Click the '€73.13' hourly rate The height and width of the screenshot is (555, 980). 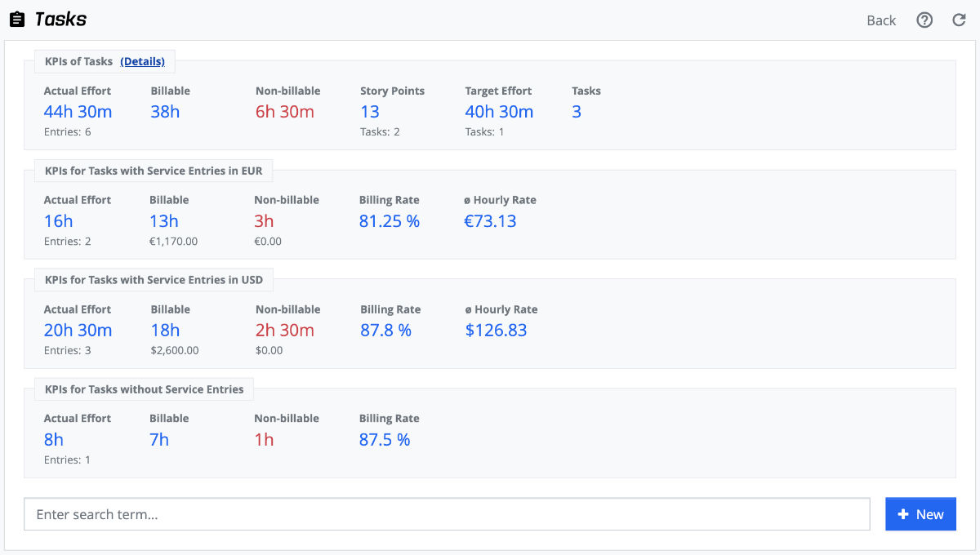(490, 221)
